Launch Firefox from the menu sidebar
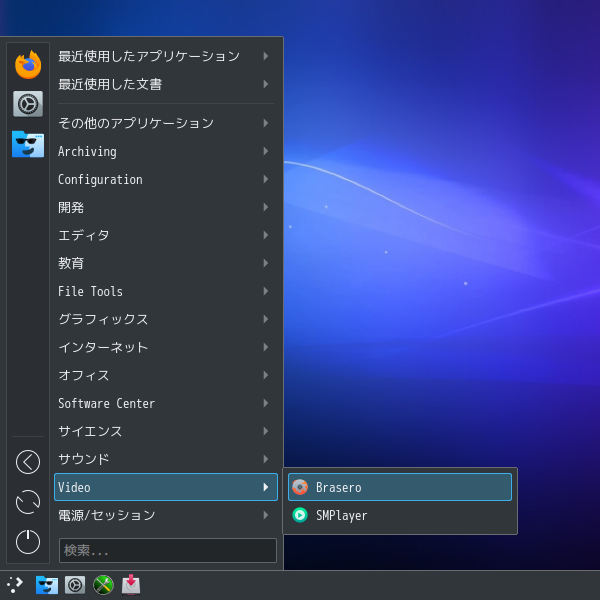This screenshot has height=600, width=600. (28, 65)
